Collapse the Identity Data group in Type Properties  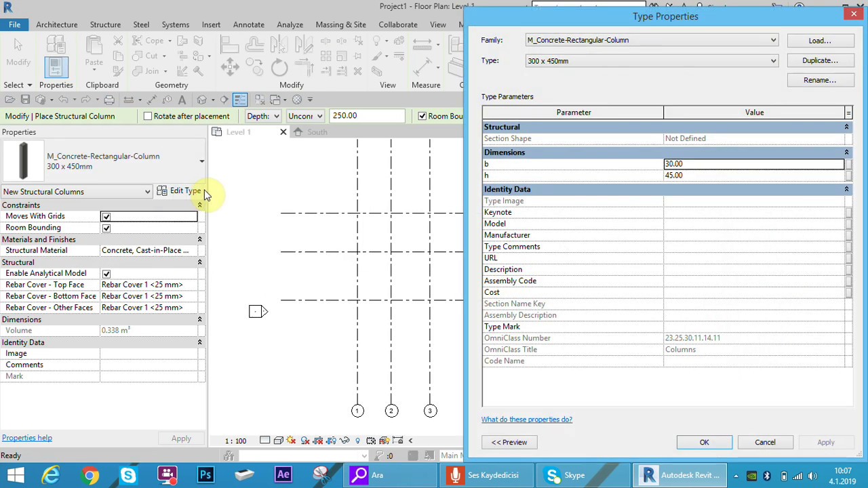(x=846, y=189)
